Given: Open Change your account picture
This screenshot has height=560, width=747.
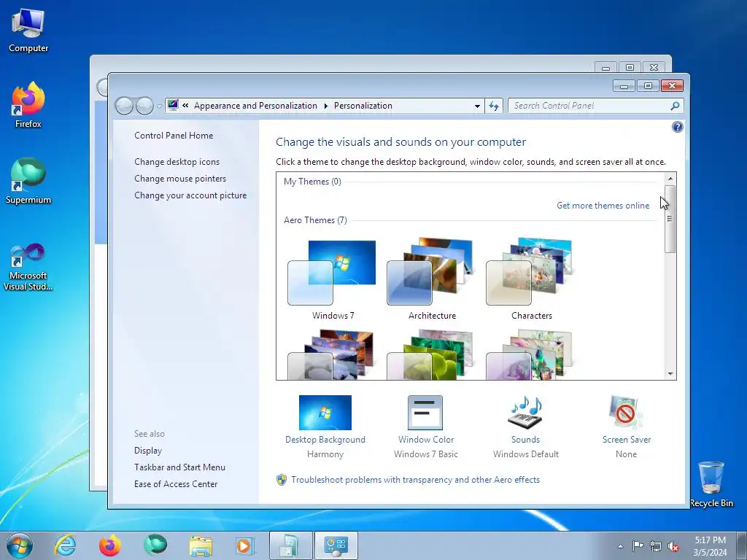Looking at the screenshot, I should (190, 195).
